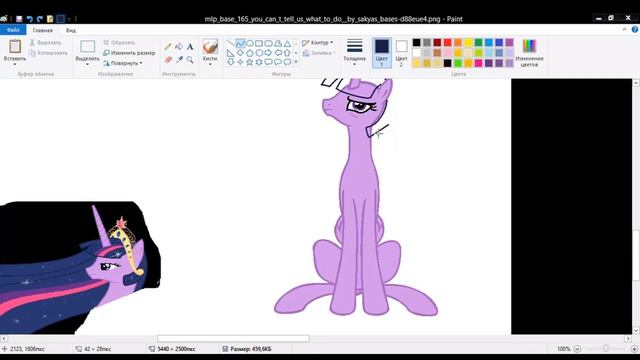Viewport: 640px width, 360px height.
Task: Click the Undo arrow in title bar
Action: pyautogui.click(x=29, y=19)
